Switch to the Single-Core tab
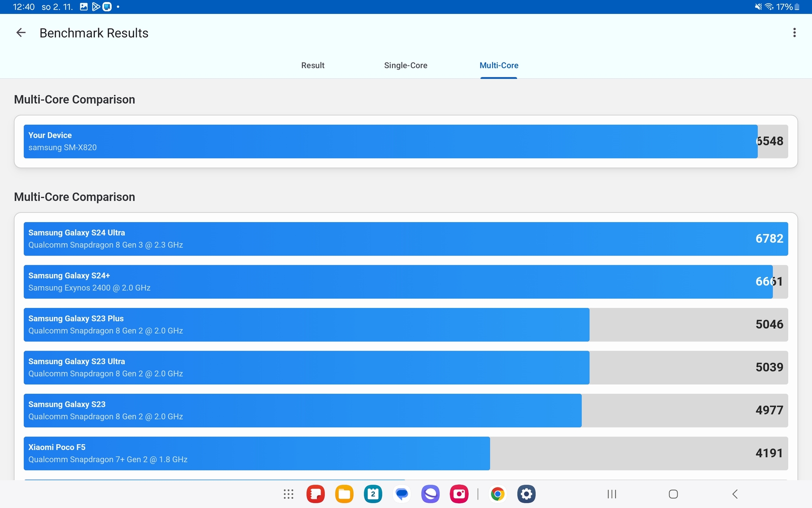Screen dimensions: 812x508 tap(406, 65)
